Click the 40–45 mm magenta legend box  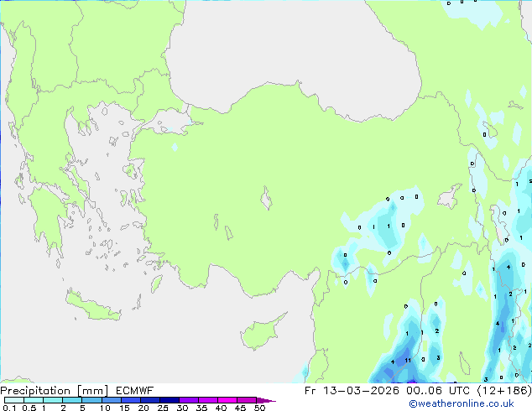pos(227,400)
